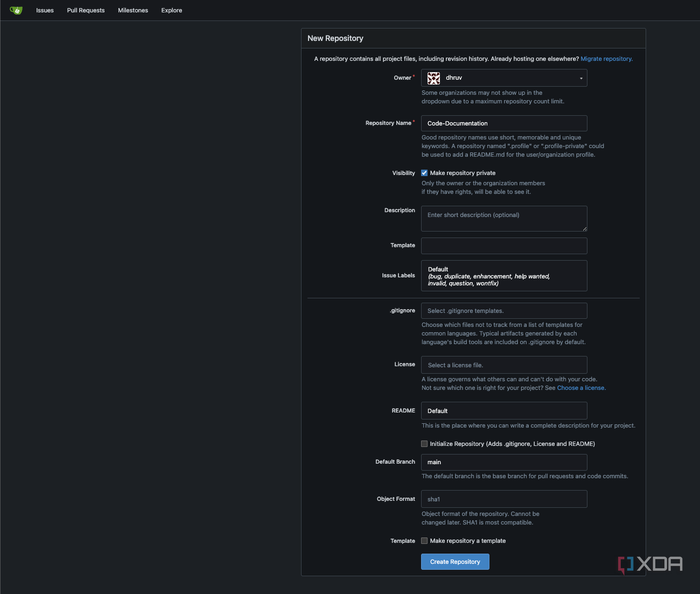Click the 'Initialize Repository' label text
700x594 pixels.
click(512, 444)
